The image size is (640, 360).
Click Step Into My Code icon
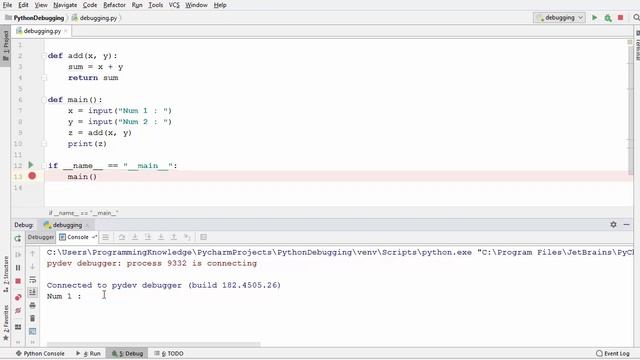(x=148, y=237)
